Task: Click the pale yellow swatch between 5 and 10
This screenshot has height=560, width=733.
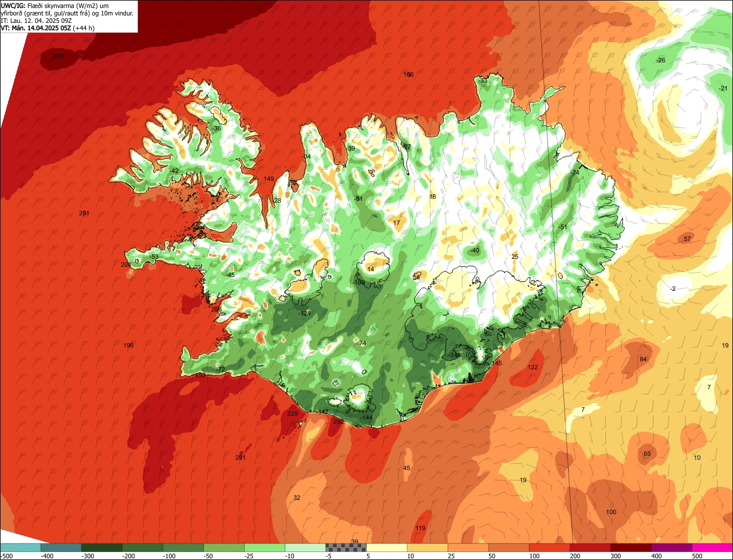Action: (387, 548)
